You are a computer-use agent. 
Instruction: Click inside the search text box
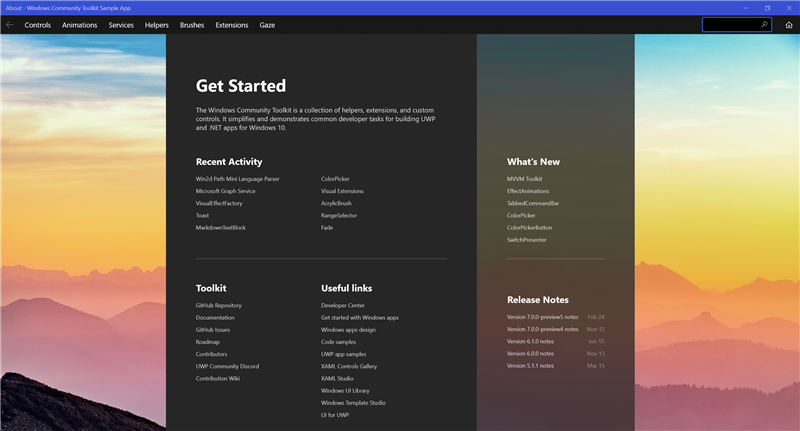point(730,24)
